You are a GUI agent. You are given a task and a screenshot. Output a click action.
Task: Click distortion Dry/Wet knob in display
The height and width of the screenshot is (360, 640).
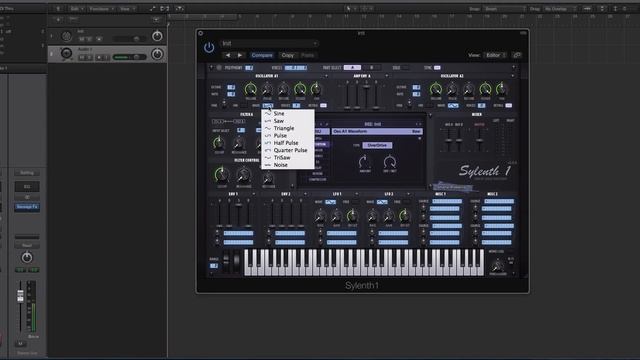[390, 162]
